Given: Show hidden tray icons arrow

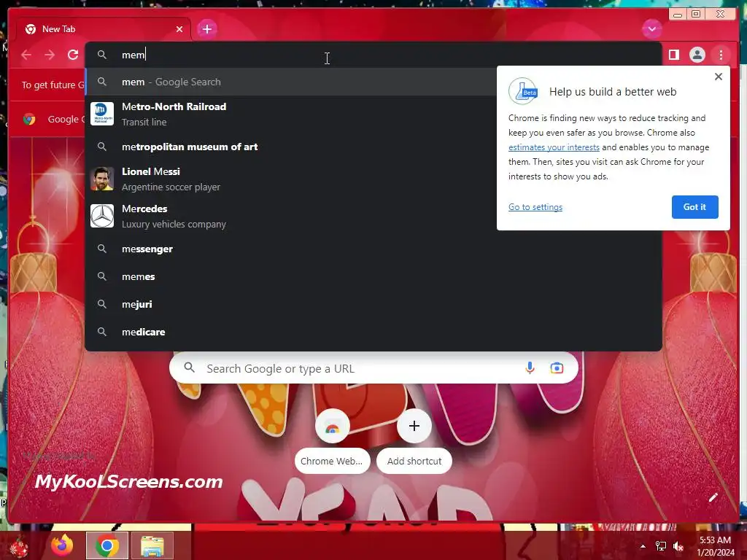Looking at the screenshot, I should pos(643,546).
